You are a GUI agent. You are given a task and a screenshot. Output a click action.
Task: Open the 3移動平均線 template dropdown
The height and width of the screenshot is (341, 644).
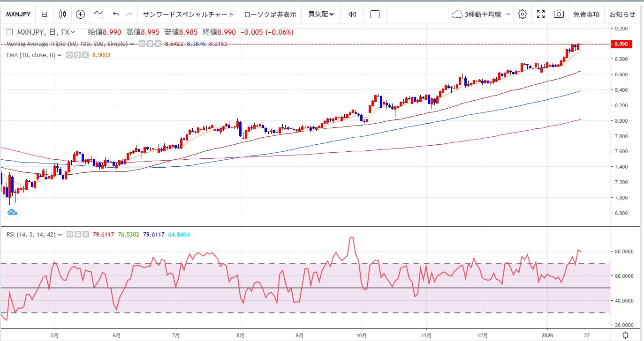482,14
